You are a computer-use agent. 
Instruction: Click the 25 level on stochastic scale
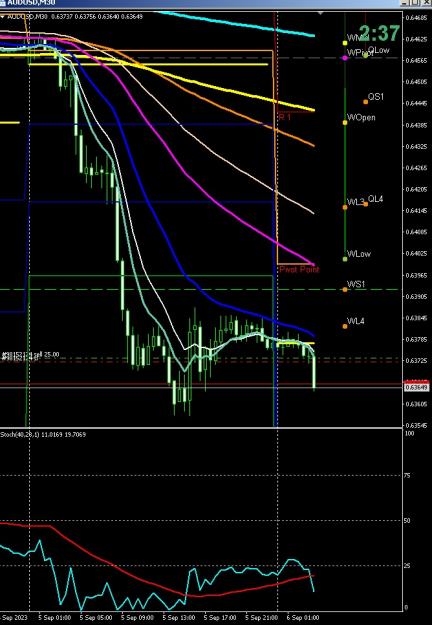click(408, 565)
